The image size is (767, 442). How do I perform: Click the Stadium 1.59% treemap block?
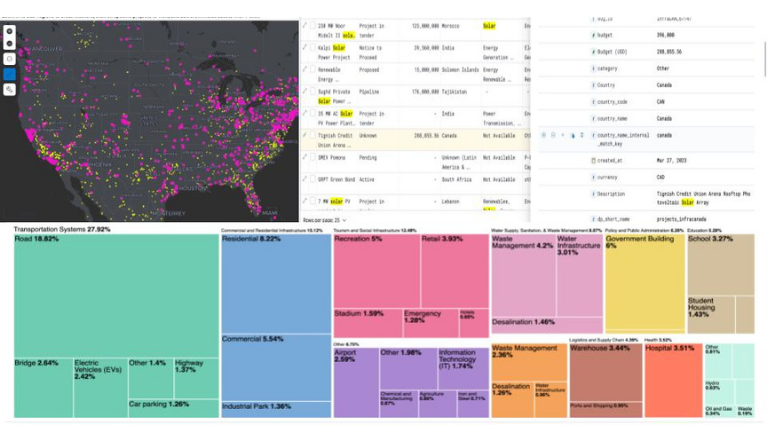pyautogui.click(x=368, y=323)
